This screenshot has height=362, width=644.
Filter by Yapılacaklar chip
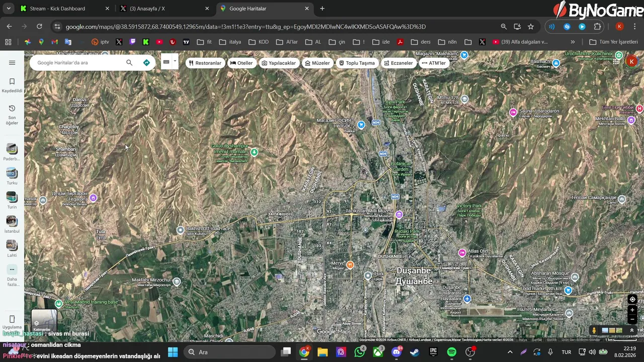point(278,63)
